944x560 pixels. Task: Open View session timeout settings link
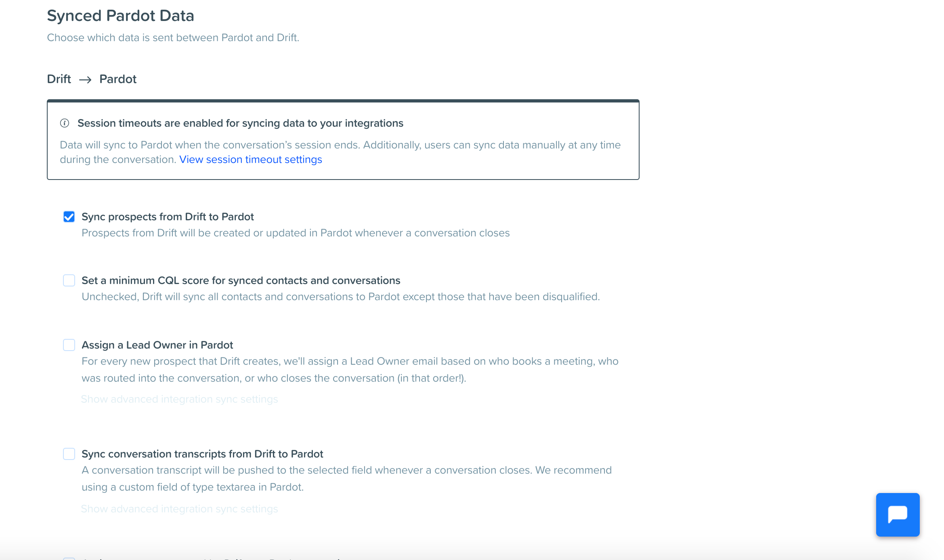pyautogui.click(x=251, y=159)
